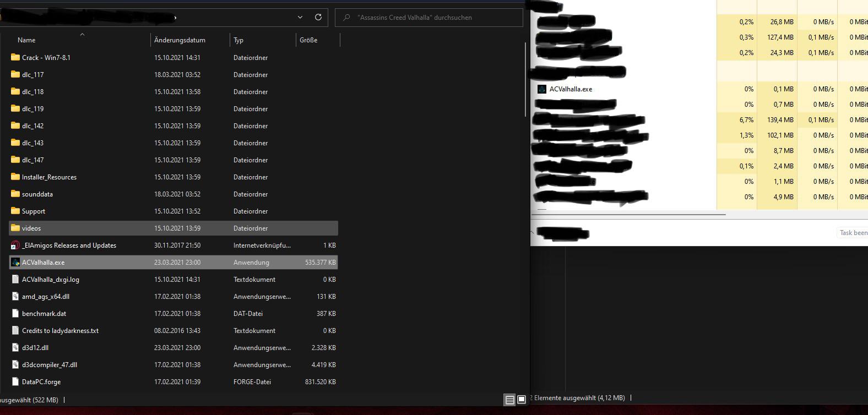The width and height of the screenshot is (868, 415).
Task: Click the folder icon of Crack - Win7-8.1
Action: click(x=15, y=57)
